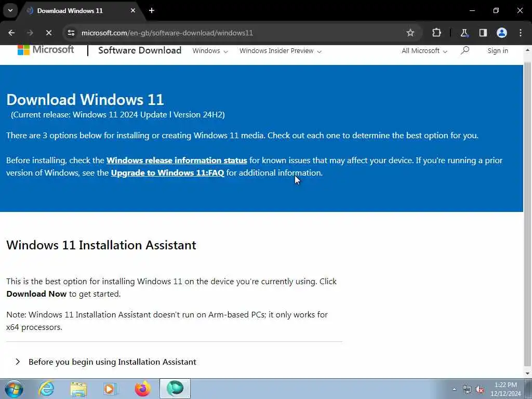Viewport: 532px width, 399px height.
Task: Open Windows Media Player from taskbar
Action: click(110, 389)
